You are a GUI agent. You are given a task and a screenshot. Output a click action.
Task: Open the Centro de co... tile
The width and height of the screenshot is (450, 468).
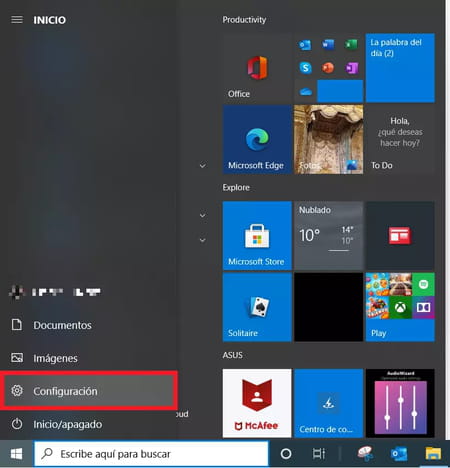[329, 403]
